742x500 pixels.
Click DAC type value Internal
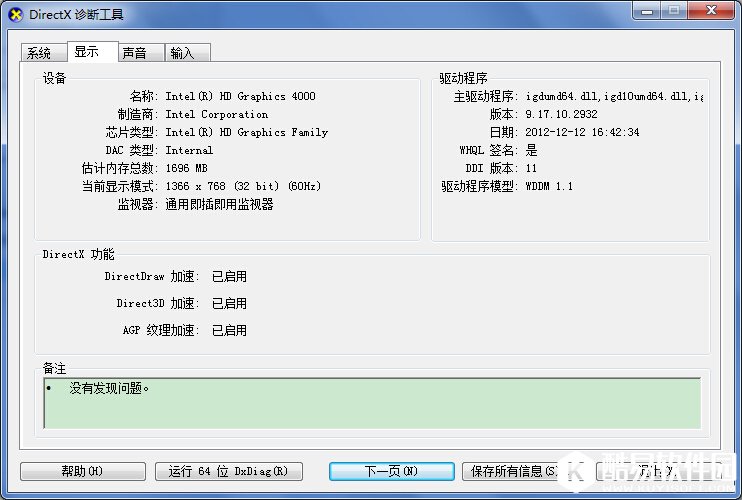click(x=189, y=150)
